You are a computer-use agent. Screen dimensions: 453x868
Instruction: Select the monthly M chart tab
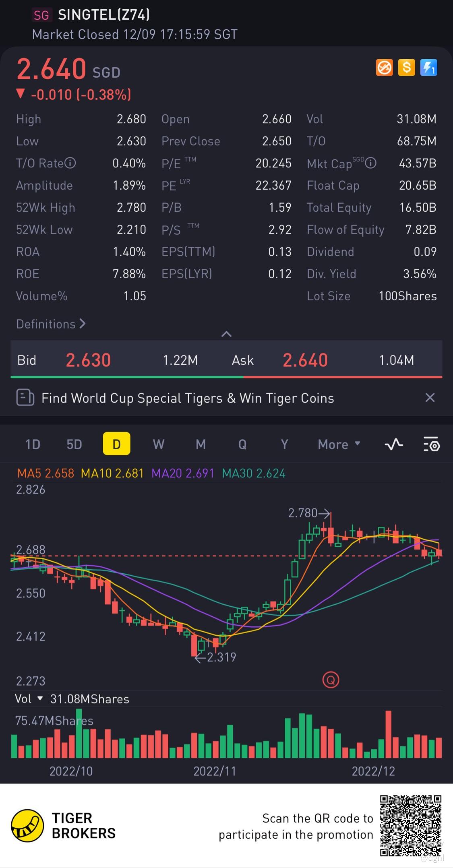(x=201, y=444)
